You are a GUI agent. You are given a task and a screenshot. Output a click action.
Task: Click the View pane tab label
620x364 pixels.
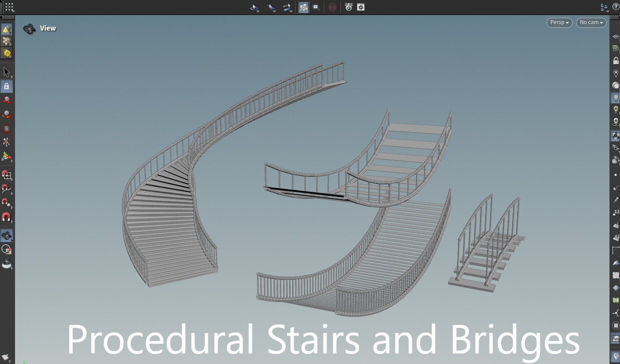pos(48,28)
